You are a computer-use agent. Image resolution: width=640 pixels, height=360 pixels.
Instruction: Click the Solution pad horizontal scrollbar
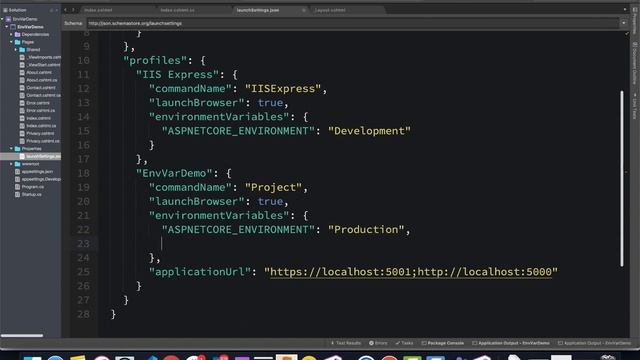(x=22, y=336)
